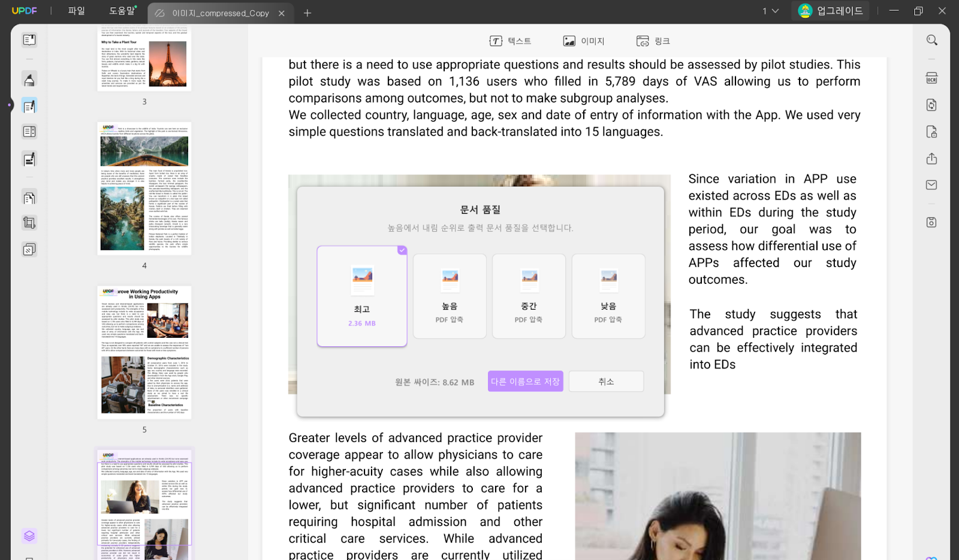Open the Organize Pages icon below Edit PDF
The image size is (959, 560).
29,132
